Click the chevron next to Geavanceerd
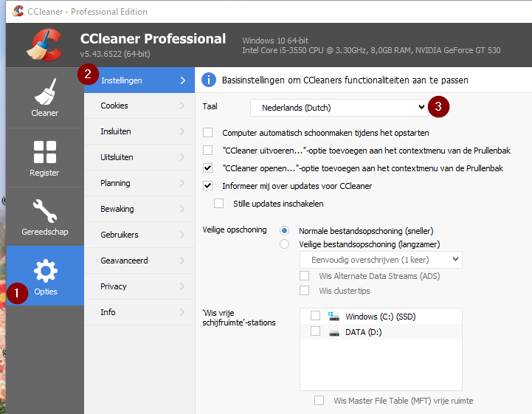The image size is (532, 414). (182, 261)
